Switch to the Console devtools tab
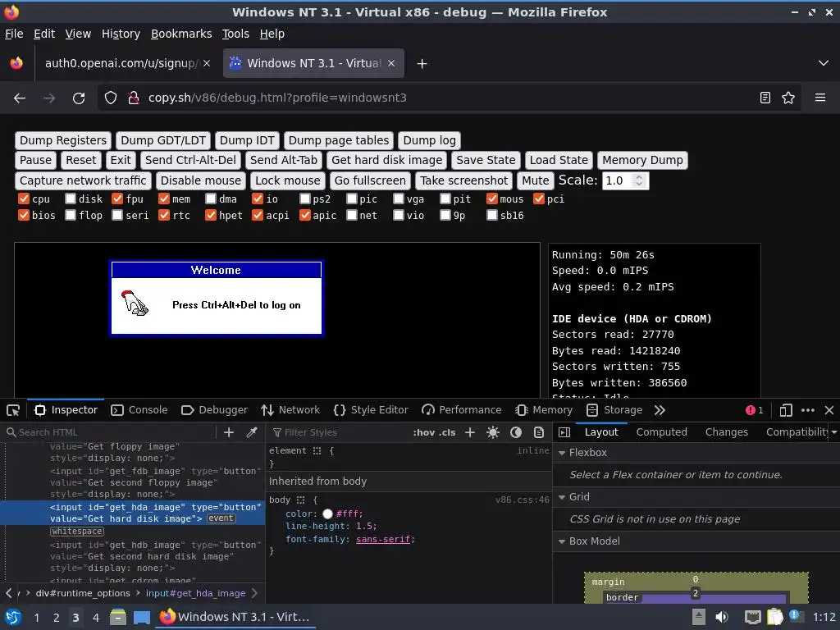The image size is (840, 630). coord(139,410)
